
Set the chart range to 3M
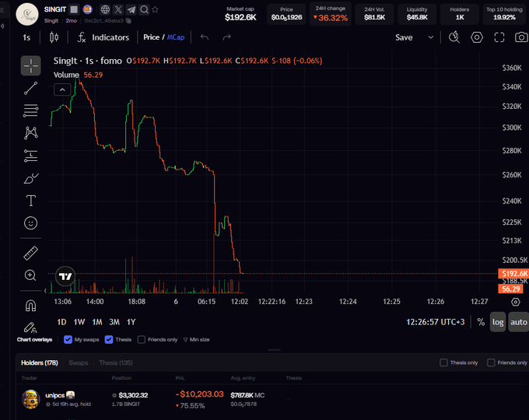(114, 322)
